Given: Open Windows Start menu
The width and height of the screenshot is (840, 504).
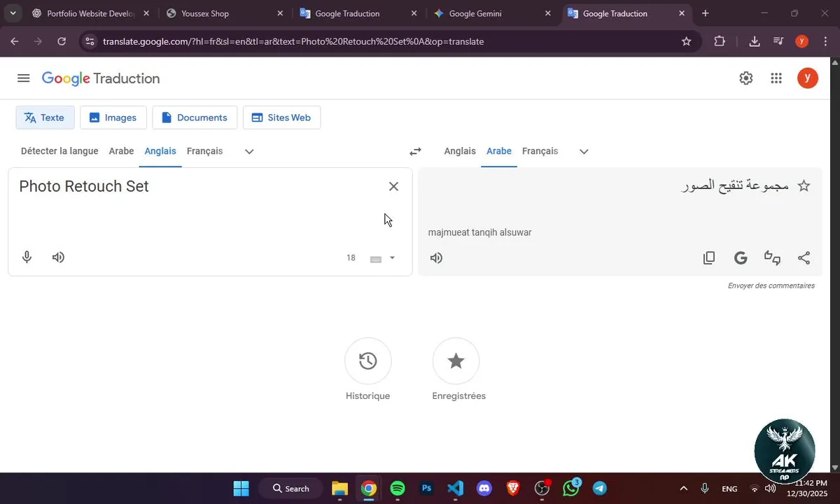Looking at the screenshot, I should (x=241, y=489).
